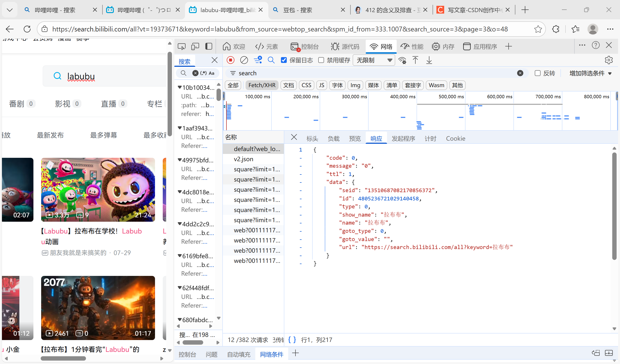Screen dimensions: 620x364
Task: Open the network settings gear icon
Action: [x=608, y=60]
